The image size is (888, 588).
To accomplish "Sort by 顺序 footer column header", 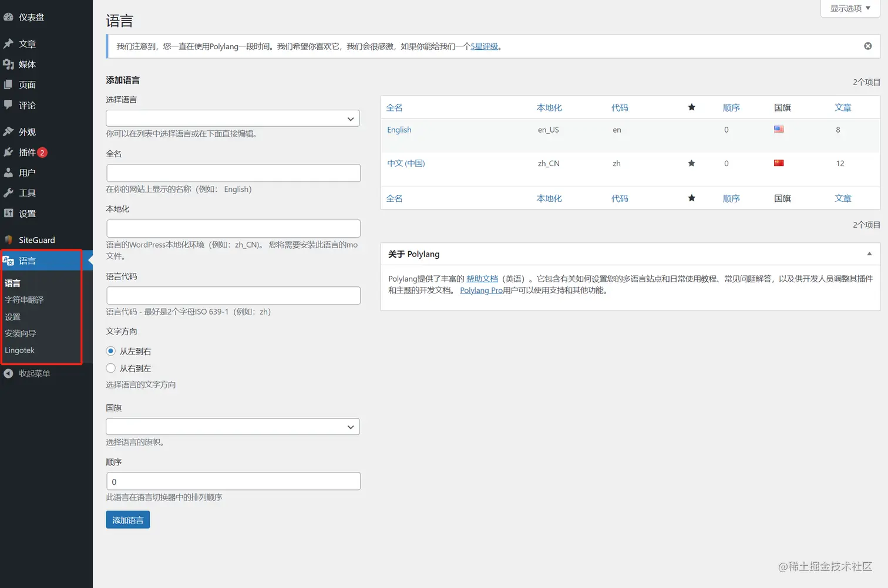I will pyautogui.click(x=731, y=198).
